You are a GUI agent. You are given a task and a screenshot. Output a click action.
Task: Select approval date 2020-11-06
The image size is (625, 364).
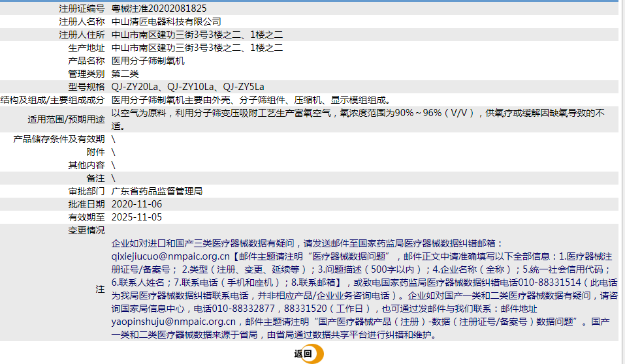point(136,204)
